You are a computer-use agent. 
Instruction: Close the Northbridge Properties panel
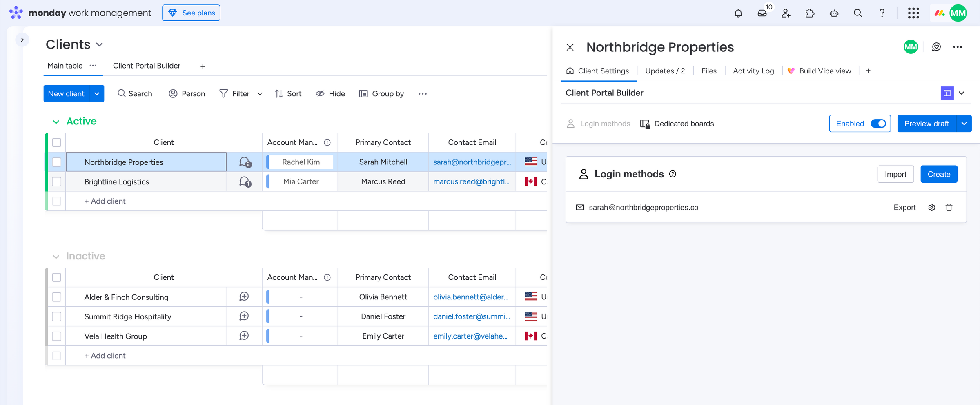(x=570, y=47)
